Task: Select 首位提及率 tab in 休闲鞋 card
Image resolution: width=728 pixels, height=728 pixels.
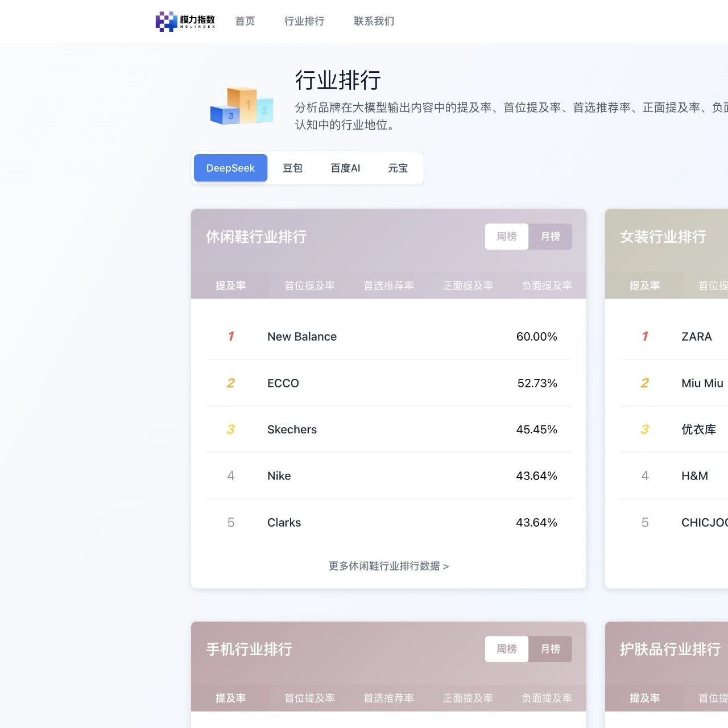Action: tap(309, 286)
